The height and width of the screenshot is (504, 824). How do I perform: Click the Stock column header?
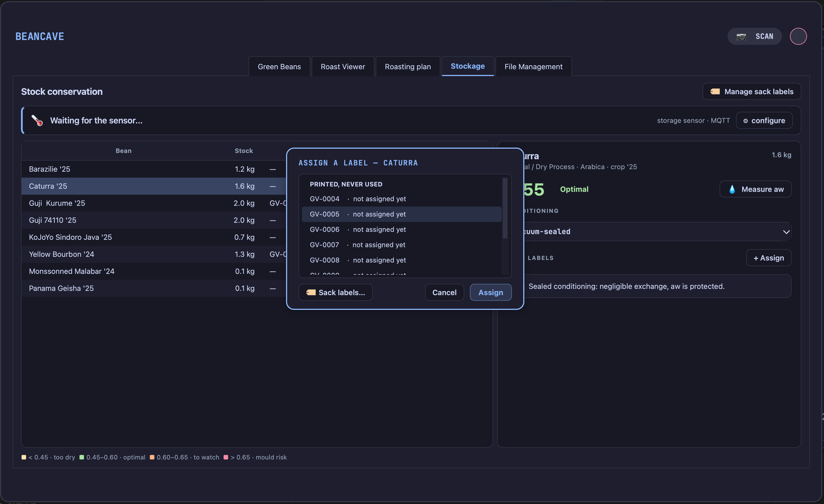244,151
